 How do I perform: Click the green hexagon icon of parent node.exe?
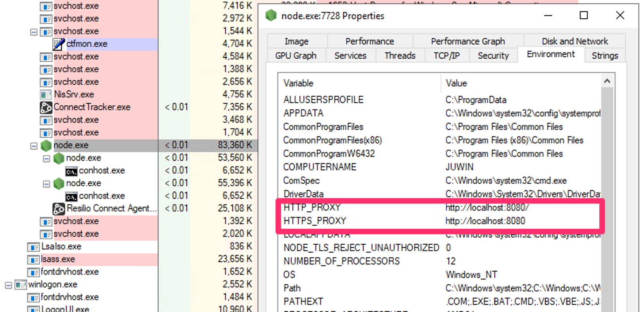pos(46,145)
